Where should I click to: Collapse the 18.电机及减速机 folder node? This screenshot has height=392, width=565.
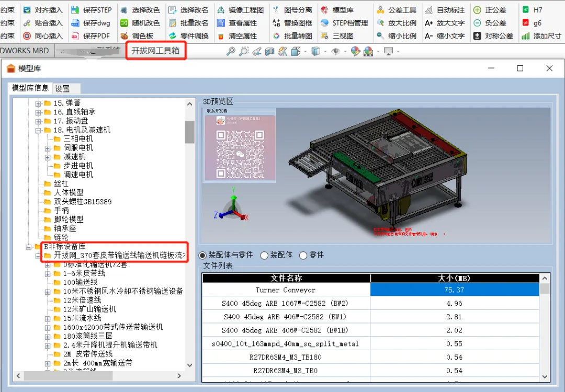click(x=38, y=131)
